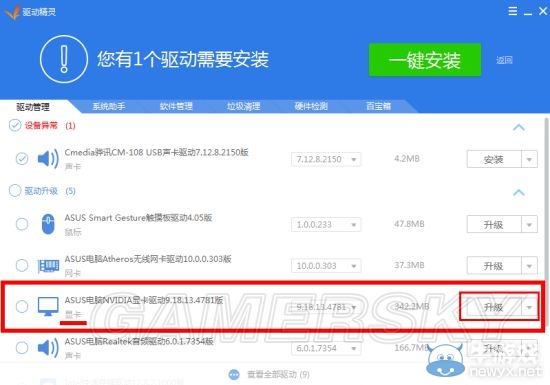Viewport: 550px width, 385px height.
Task: Select the Realtek audio driver checkbox
Action: pyautogui.click(x=22, y=348)
